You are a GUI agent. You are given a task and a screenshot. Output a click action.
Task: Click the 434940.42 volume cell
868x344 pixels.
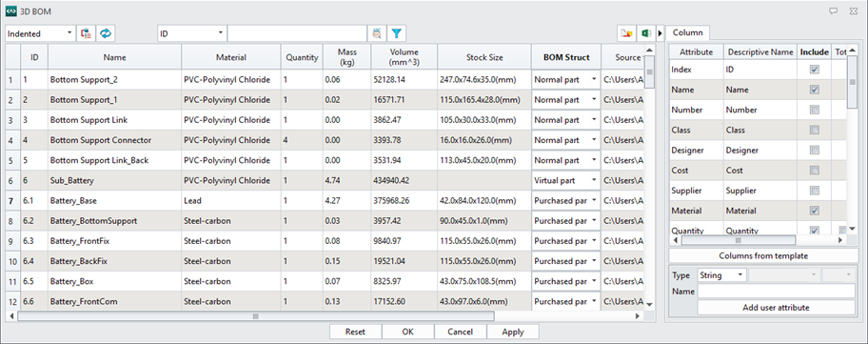tap(404, 181)
